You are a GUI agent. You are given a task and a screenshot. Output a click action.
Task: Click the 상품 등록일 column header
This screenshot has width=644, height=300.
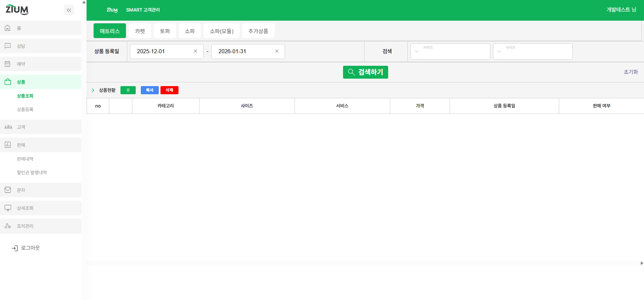tap(504, 106)
